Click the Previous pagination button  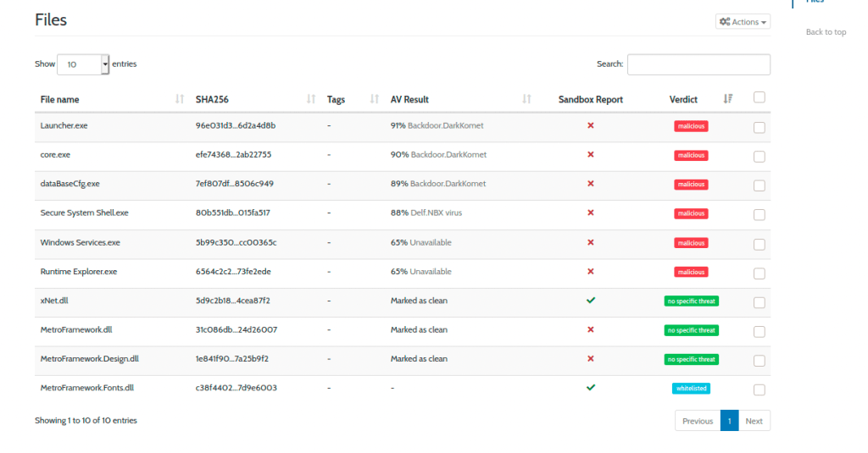[x=698, y=421]
